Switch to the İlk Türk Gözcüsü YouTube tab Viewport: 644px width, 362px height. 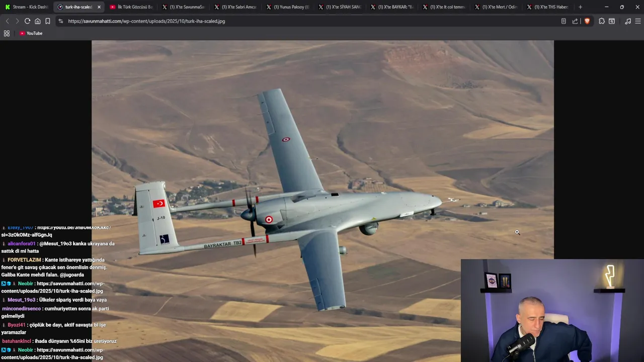coord(131,7)
